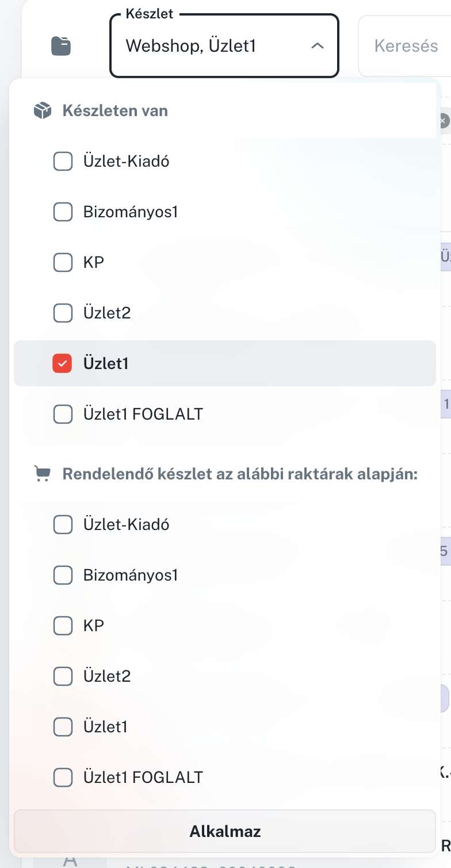This screenshot has height=868, width=451.
Task: Select Üzlet2 under Készleten van
Action: (63, 313)
